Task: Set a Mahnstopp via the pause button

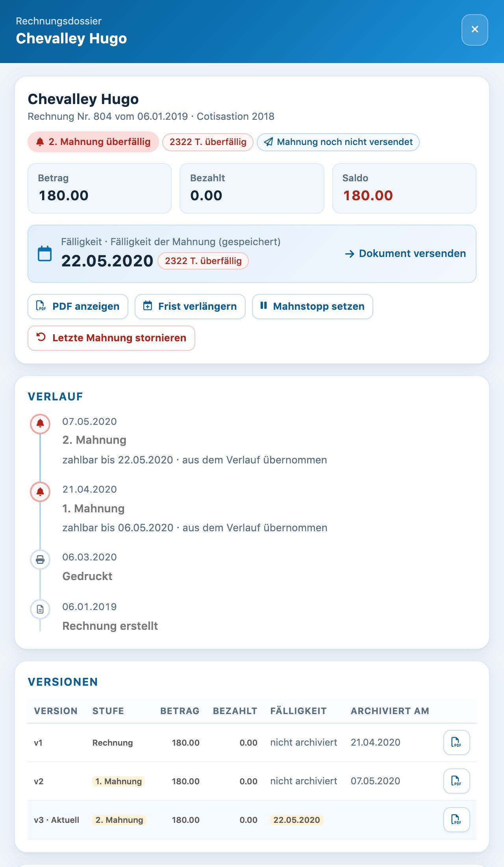Action: click(313, 307)
